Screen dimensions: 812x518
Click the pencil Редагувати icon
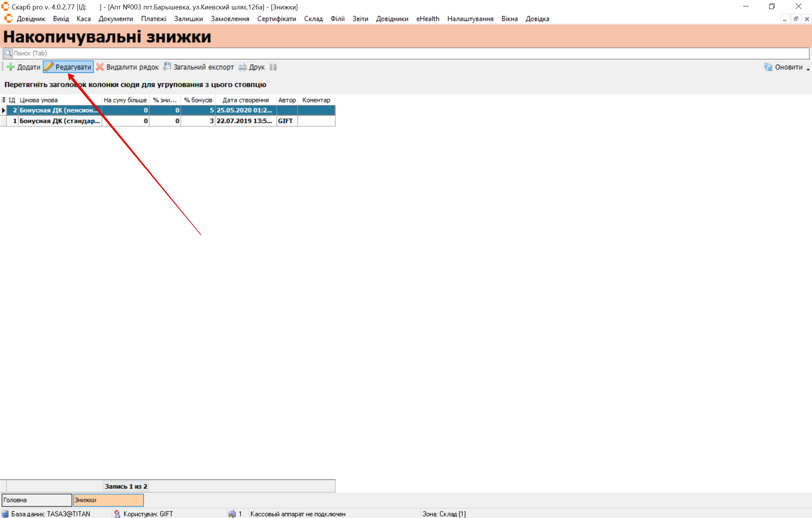[49, 67]
